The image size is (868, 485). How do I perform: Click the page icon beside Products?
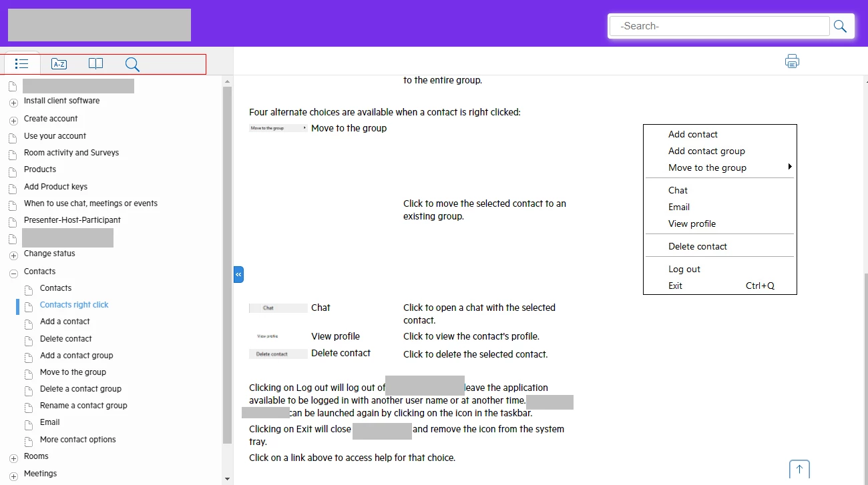[12, 171]
